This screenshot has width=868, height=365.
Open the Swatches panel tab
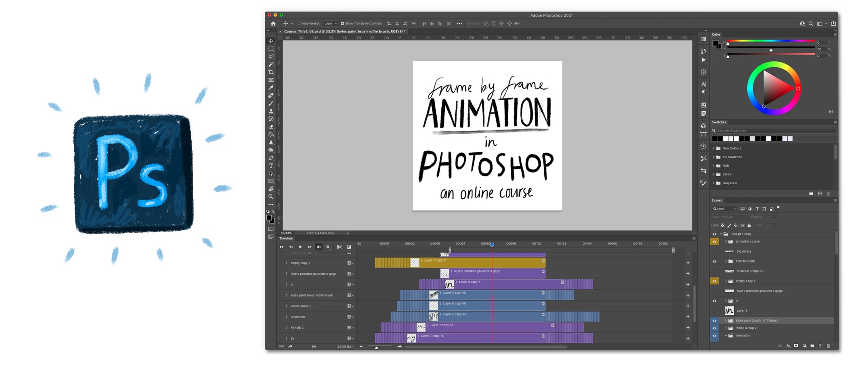pos(719,122)
